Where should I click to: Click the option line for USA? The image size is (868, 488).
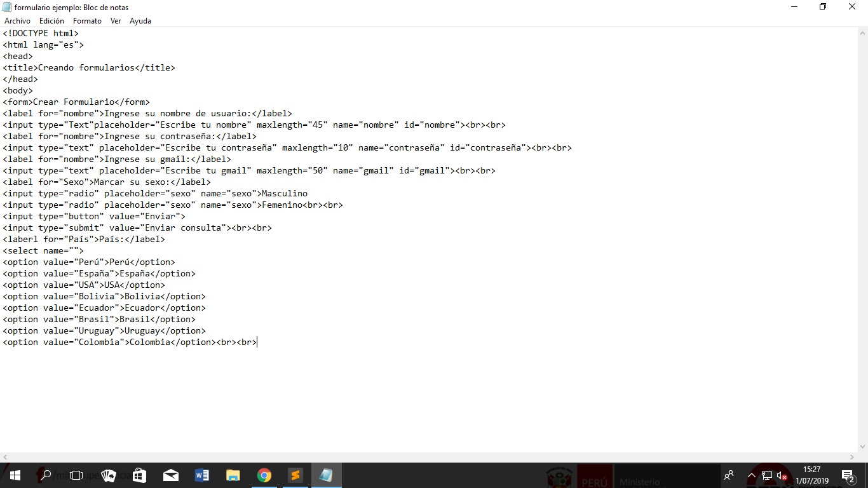click(84, 285)
